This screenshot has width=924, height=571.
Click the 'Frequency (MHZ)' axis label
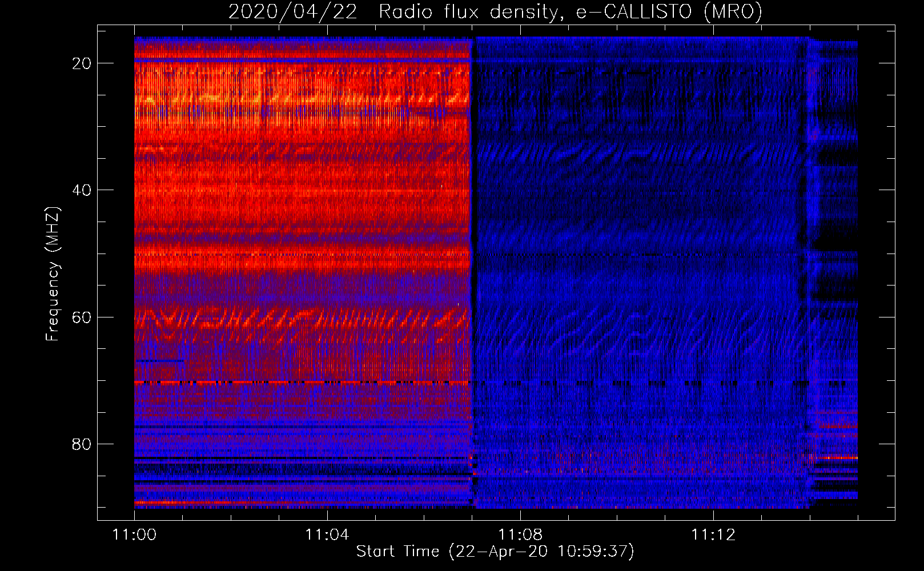click(x=52, y=274)
